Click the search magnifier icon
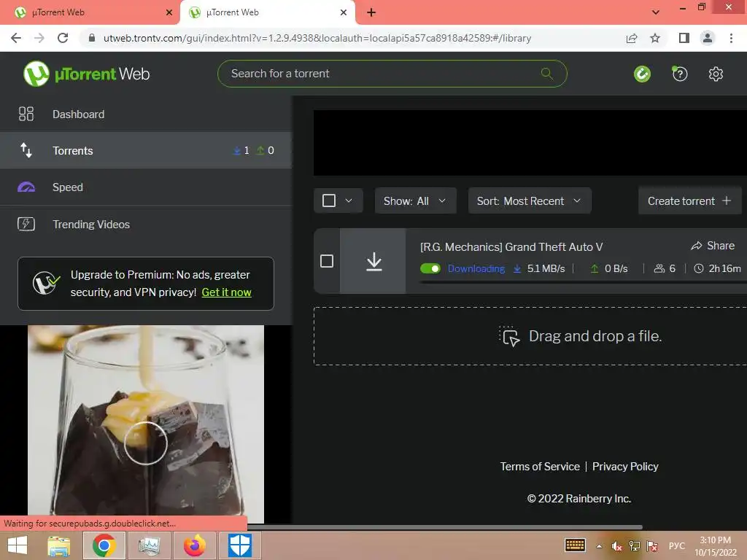 (x=547, y=74)
